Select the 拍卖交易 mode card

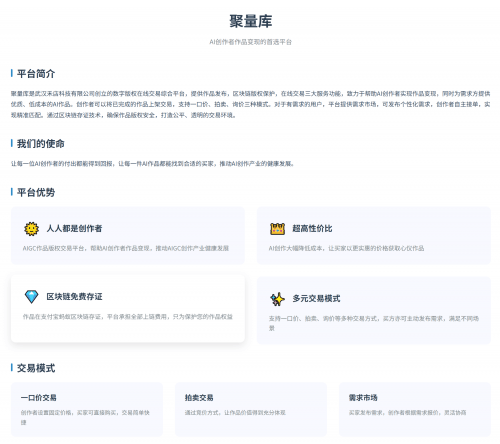[x=251, y=409]
